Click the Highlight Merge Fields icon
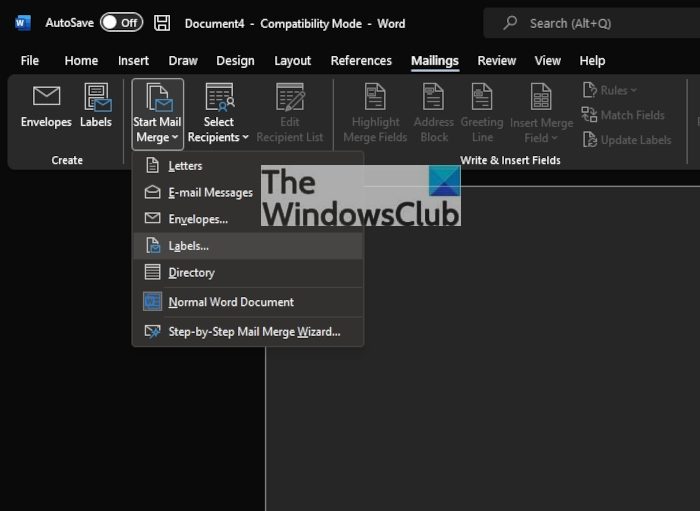The image size is (700, 511). [x=375, y=96]
